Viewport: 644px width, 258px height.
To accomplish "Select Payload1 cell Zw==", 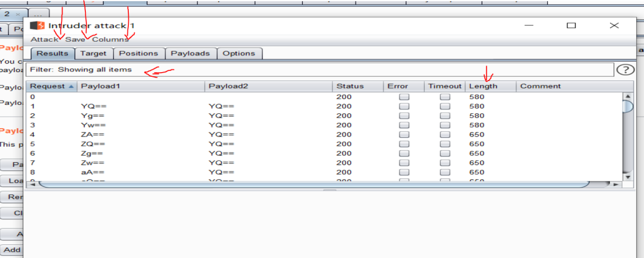I will click(93, 163).
